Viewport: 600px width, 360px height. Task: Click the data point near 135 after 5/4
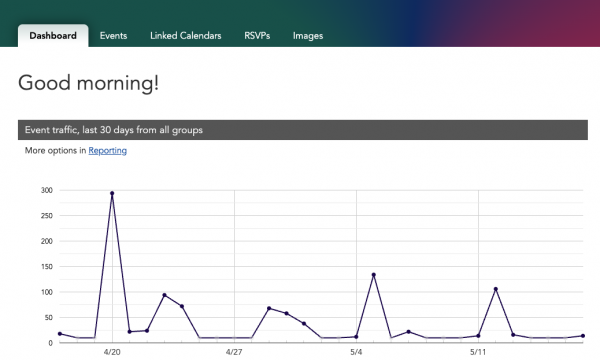(x=373, y=275)
